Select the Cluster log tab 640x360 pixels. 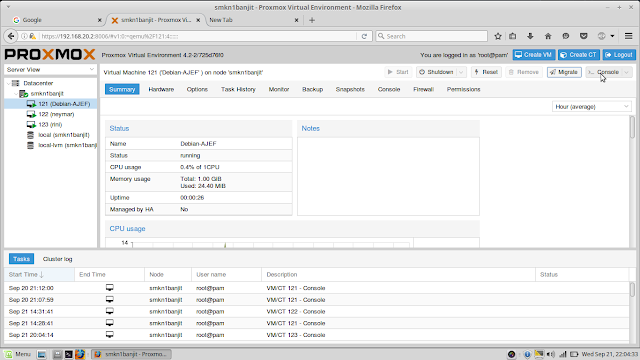(58, 259)
